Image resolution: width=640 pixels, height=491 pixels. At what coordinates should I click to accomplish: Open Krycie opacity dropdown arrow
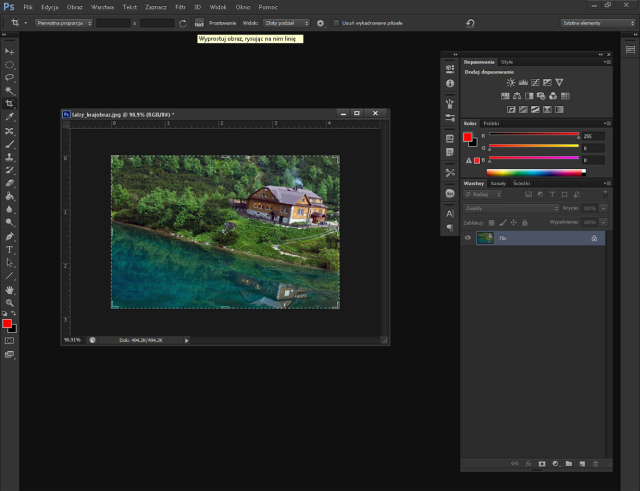(604, 209)
